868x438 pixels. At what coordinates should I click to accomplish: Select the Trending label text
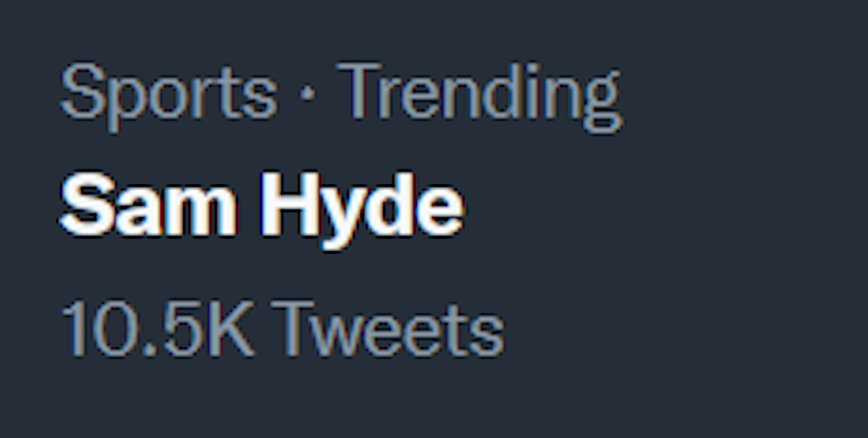tap(479, 93)
